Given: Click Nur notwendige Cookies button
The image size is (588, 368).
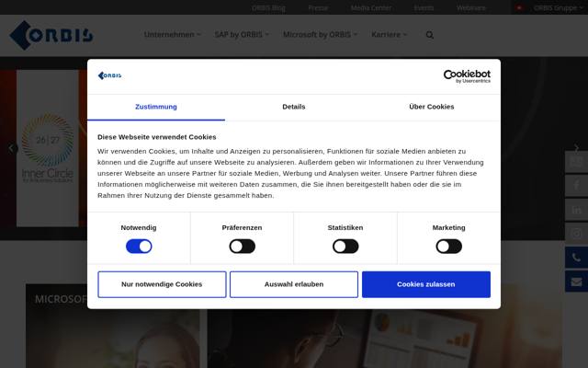Looking at the screenshot, I should tap(162, 284).
